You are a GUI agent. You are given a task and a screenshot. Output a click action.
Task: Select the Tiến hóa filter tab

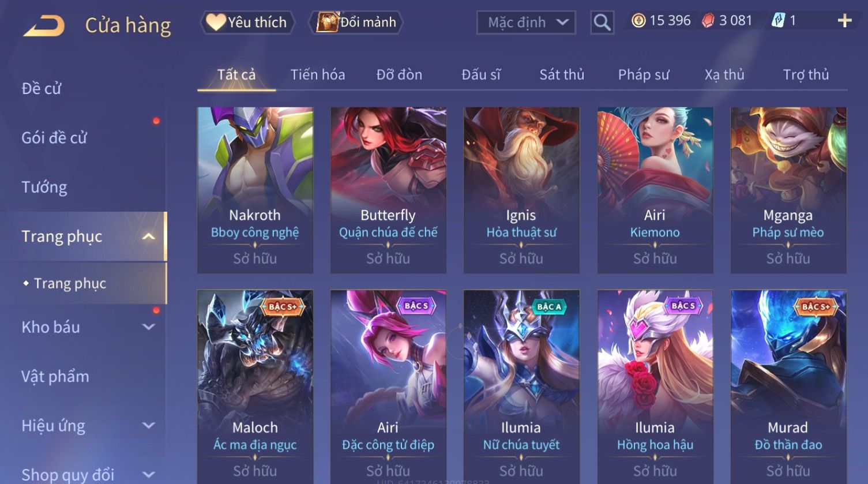318,74
